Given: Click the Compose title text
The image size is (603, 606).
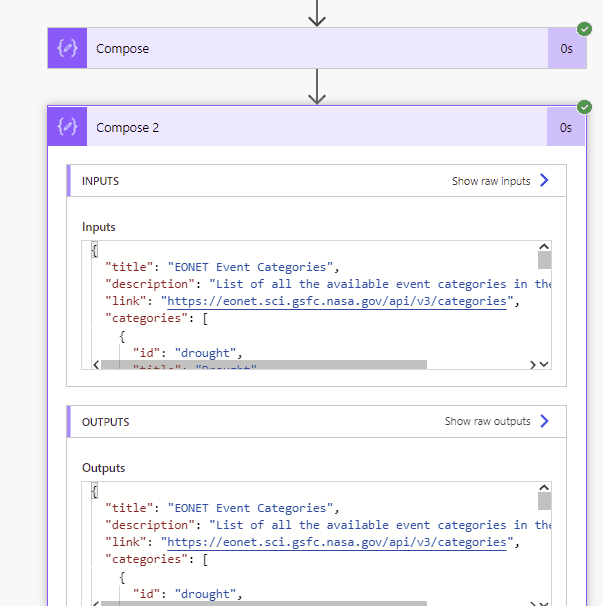Looking at the screenshot, I should [x=122, y=49].
